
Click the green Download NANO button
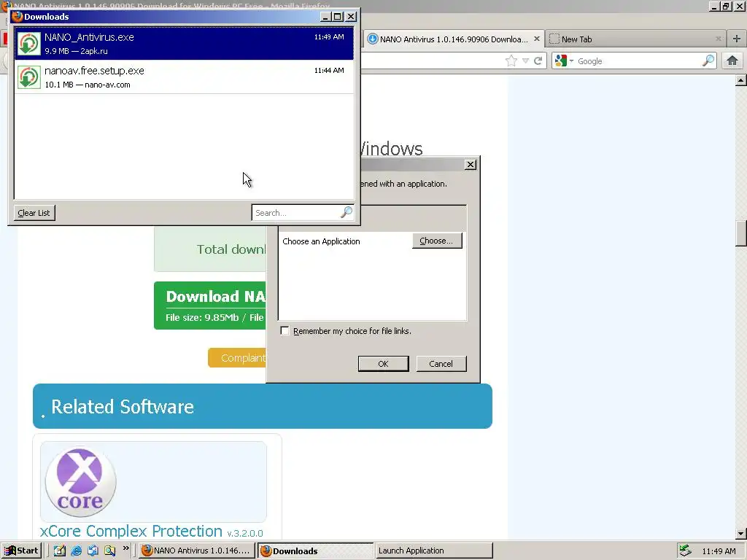209,306
